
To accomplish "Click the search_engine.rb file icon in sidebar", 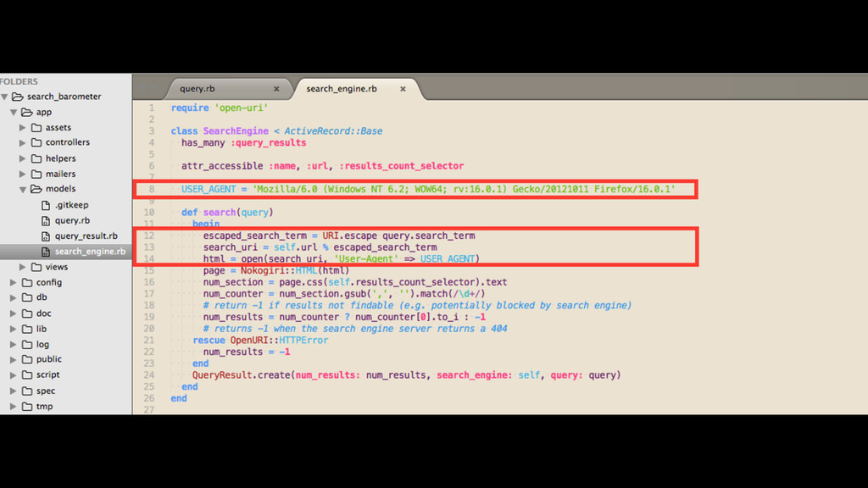I will [x=46, y=252].
